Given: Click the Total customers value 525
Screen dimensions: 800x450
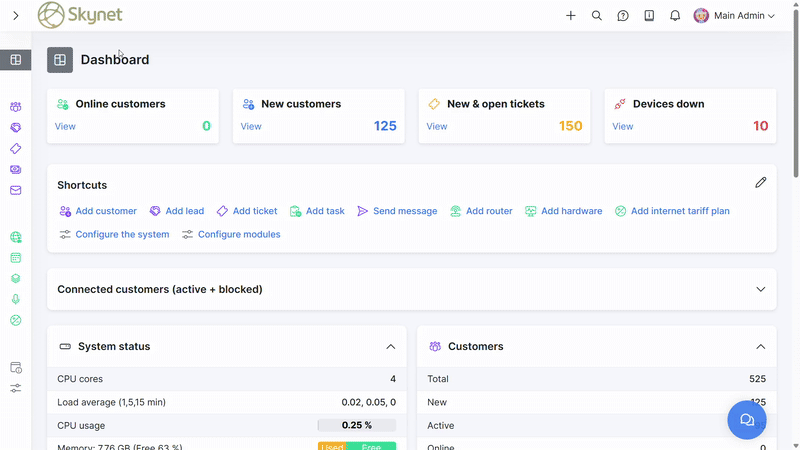Looking at the screenshot, I should [758, 379].
